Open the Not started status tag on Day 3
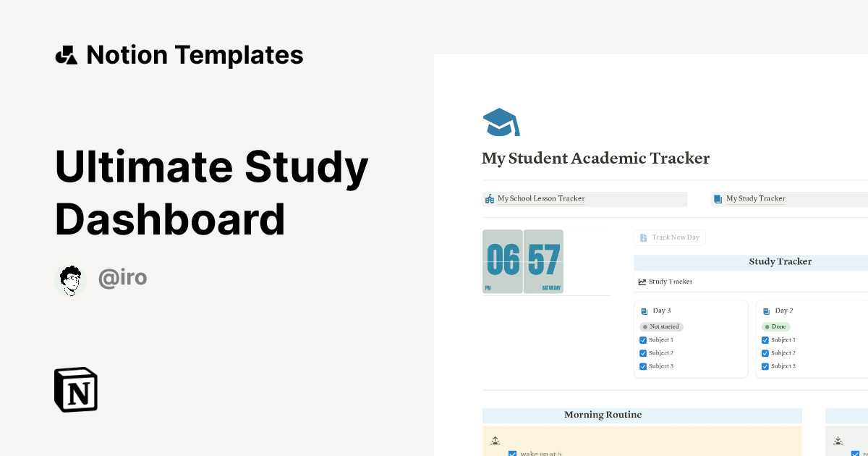The width and height of the screenshot is (868, 456). pyautogui.click(x=660, y=326)
